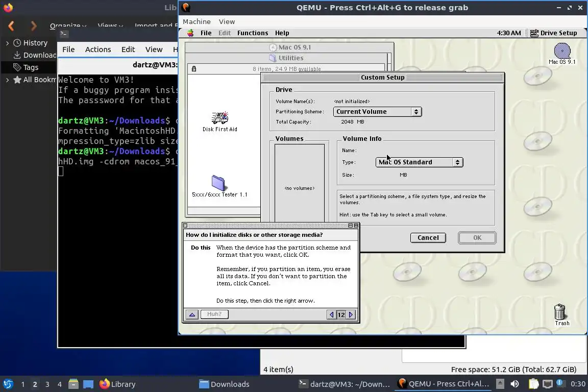Click the clipboard tray icon
The width and height of the screenshot is (588, 392).
click(533, 384)
